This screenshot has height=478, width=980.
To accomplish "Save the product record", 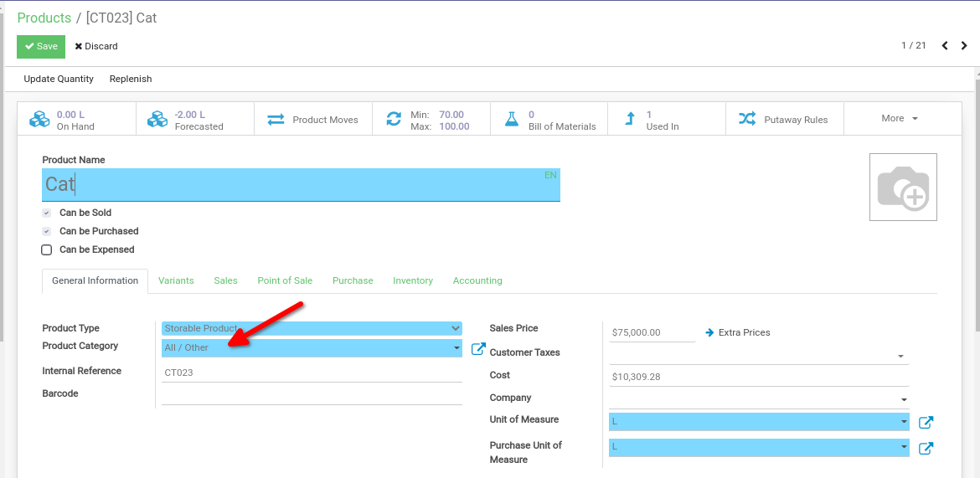I will coord(41,47).
